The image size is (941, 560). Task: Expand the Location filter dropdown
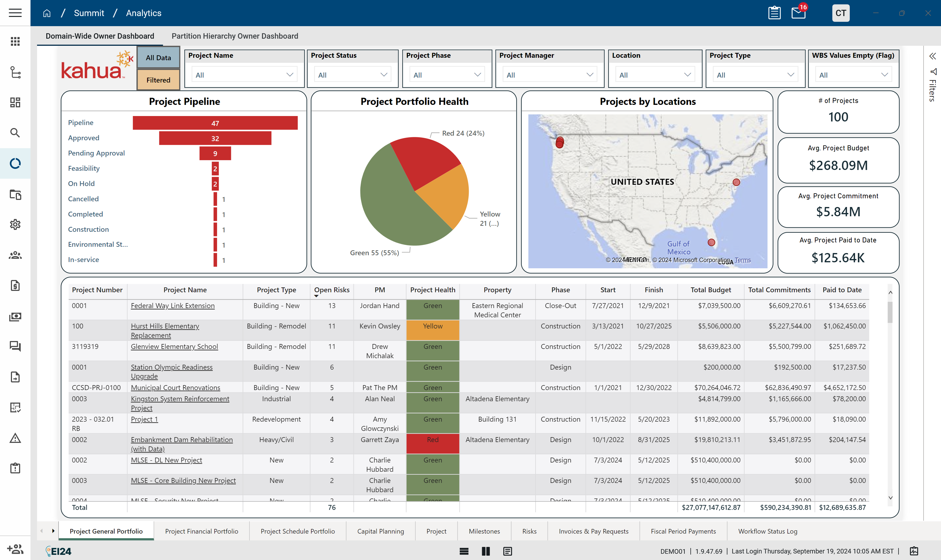coord(655,75)
